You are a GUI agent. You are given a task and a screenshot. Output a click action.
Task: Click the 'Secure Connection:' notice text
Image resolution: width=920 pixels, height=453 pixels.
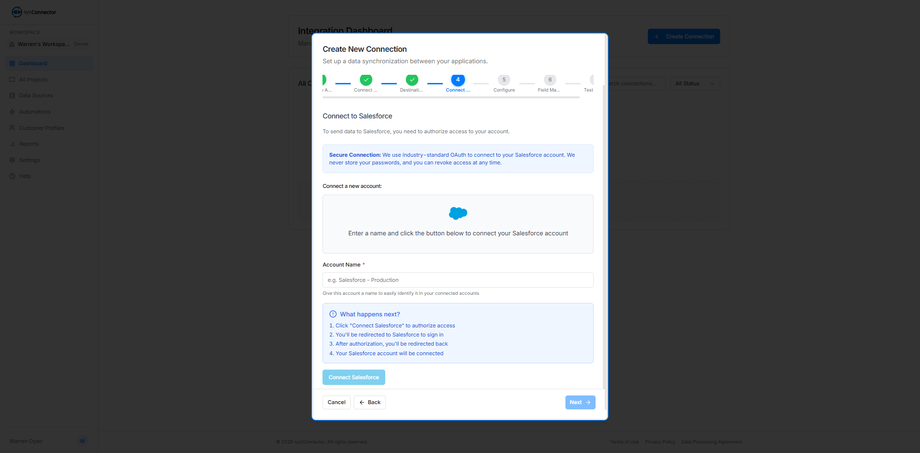(355, 155)
